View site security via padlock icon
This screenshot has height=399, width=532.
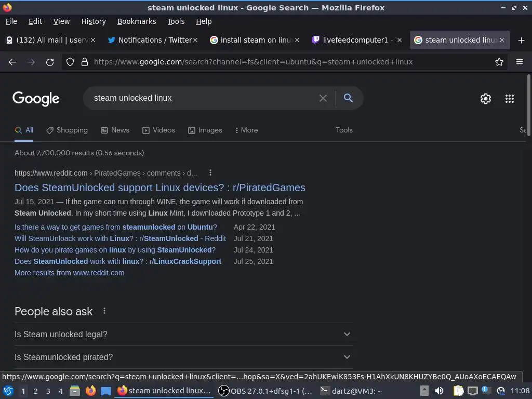click(x=85, y=62)
